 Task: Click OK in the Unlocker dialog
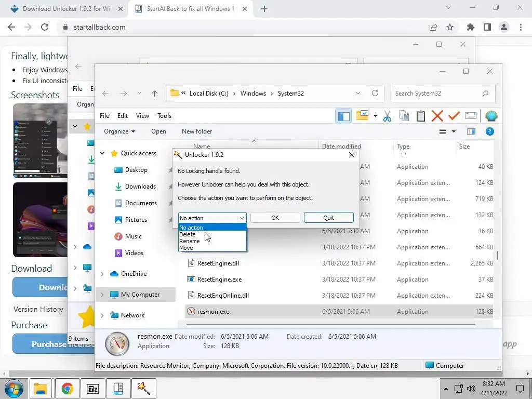pyautogui.click(x=275, y=218)
